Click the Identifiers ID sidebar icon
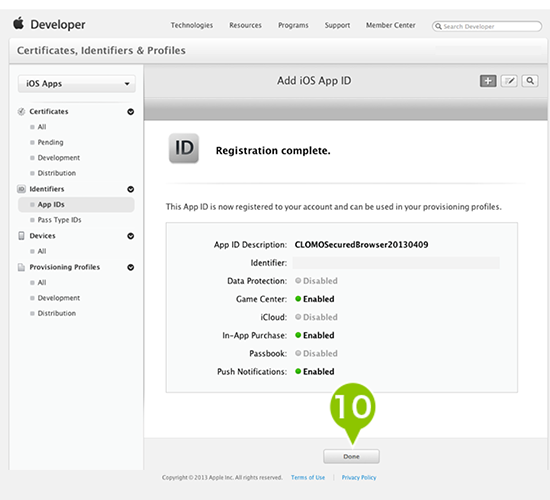This screenshot has height=500, width=550. pyautogui.click(x=21, y=189)
